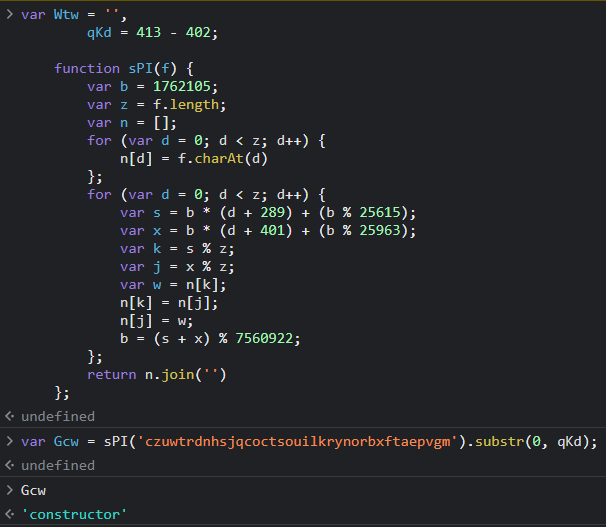The width and height of the screenshot is (606, 527).
Task: Click the "return n.join('')" line
Action: pos(157,375)
